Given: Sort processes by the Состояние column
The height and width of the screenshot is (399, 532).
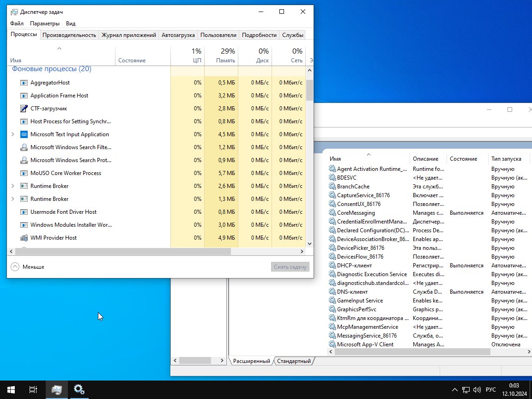Looking at the screenshot, I should click(x=143, y=55).
